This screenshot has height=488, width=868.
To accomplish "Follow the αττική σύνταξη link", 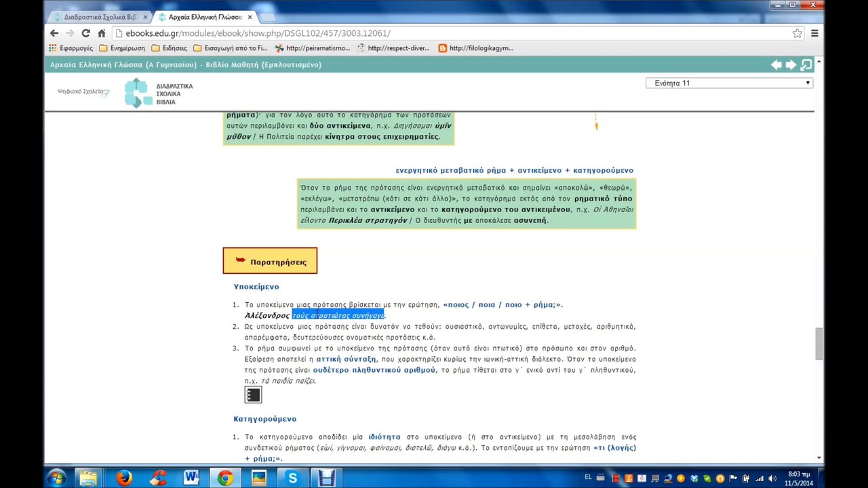I will [x=346, y=359].
